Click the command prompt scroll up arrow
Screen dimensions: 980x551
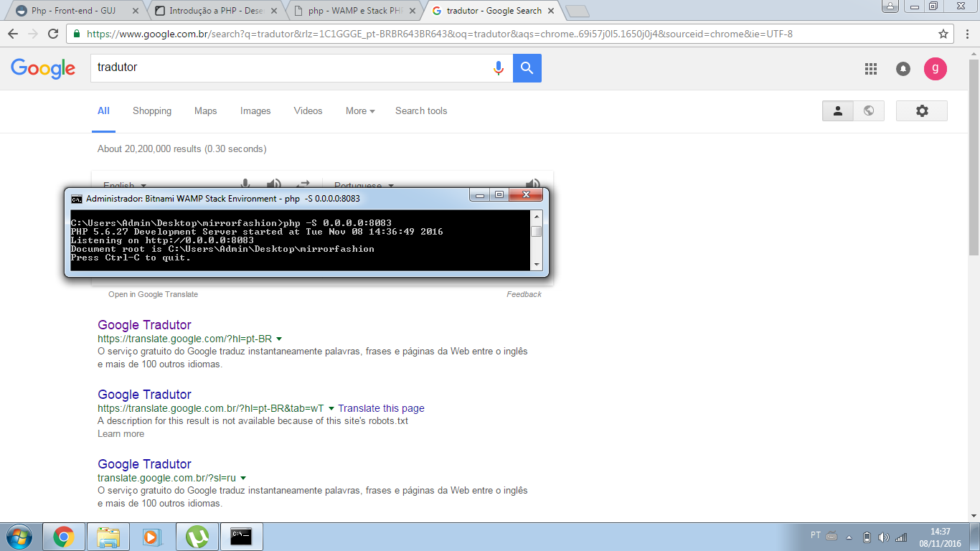click(x=537, y=216)
